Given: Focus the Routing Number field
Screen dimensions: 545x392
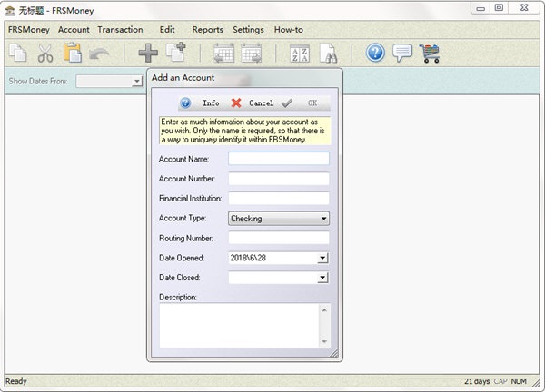Looking at the screenshot, I should coord(279,238).
